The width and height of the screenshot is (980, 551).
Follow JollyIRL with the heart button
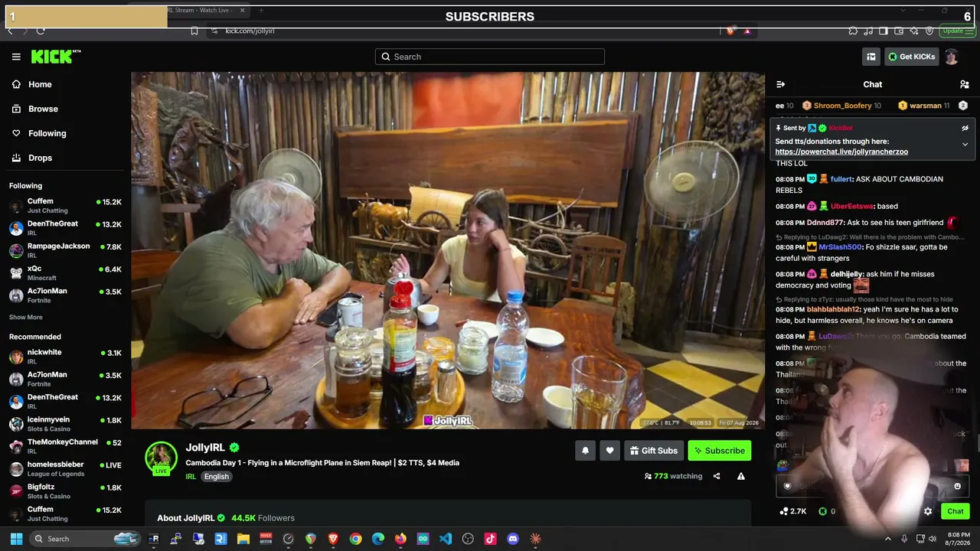point(609,451)
